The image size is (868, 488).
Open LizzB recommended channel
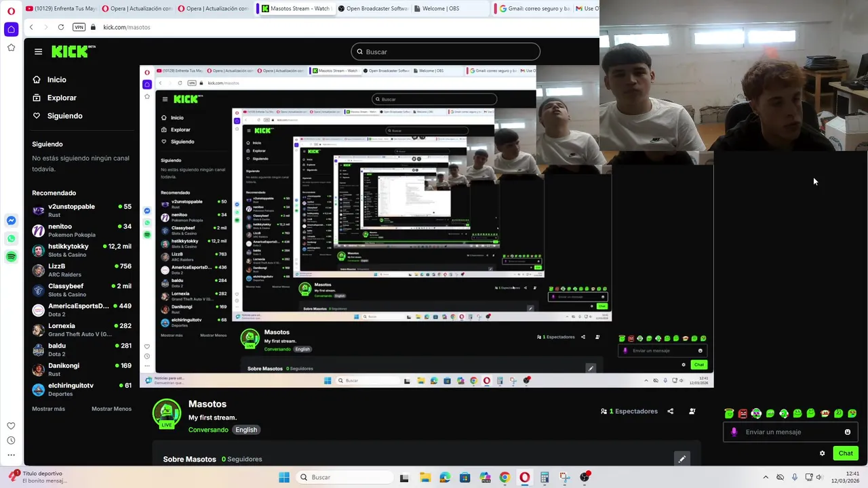coord(81,270)
